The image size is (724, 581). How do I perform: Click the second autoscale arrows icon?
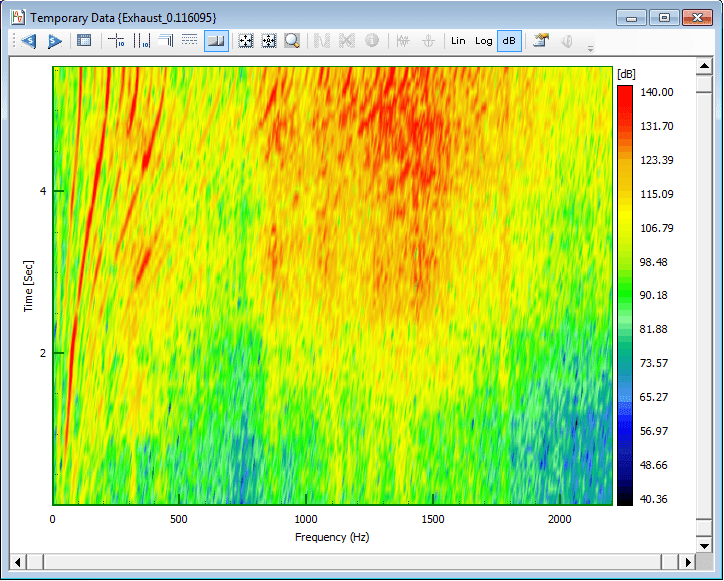pos(268,41)
